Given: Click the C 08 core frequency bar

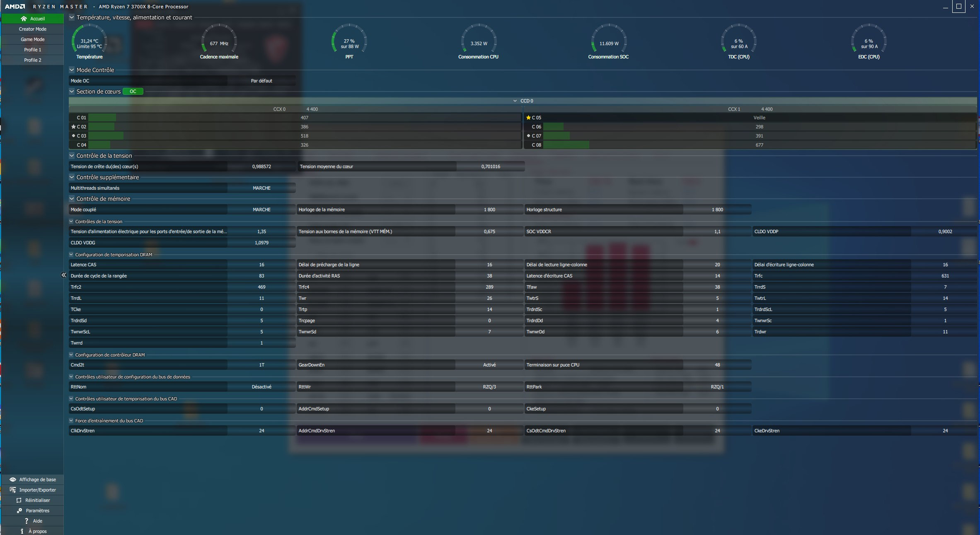Looking at the screenshot, I should (759, 145).
